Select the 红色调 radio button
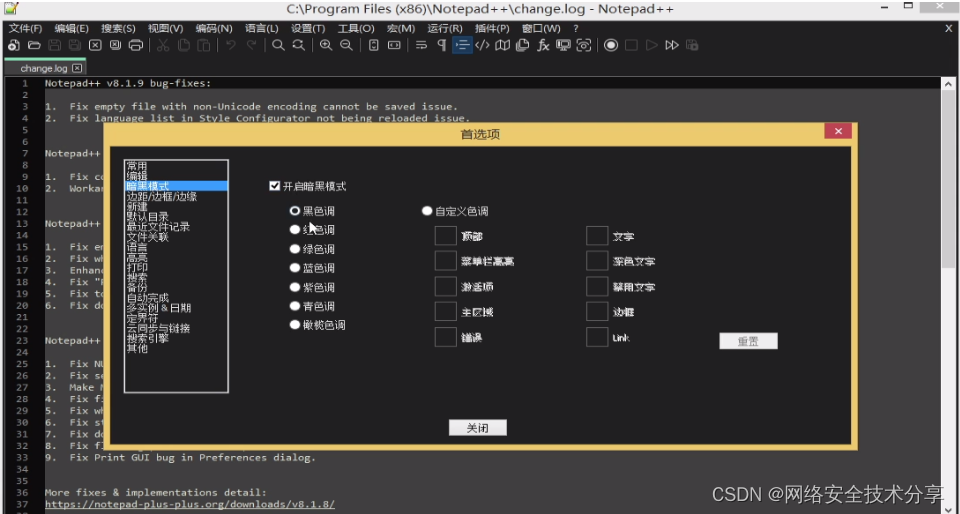Image resolution: width=960 pixels, height=514 pixels. 295,230
